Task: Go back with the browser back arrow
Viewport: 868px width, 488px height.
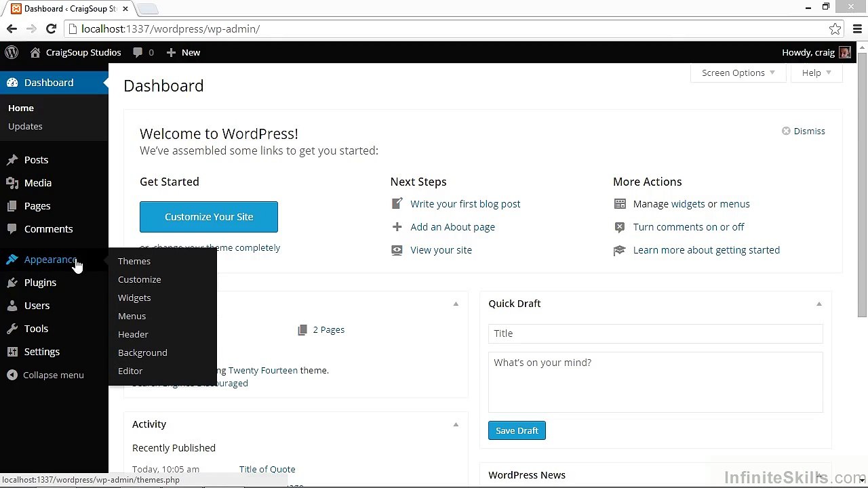Action: coord(12,28)
